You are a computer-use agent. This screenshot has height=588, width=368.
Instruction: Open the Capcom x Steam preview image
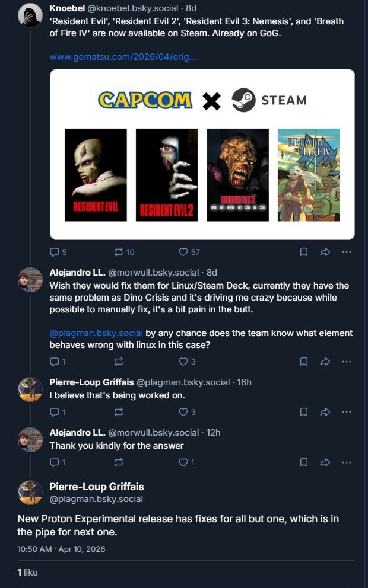pyautogui.click(x=202, y=154)
